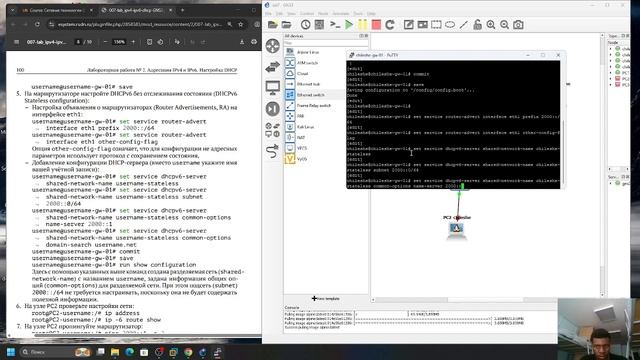Image resolution: width=640 pixels, height=360 pixels.
Task: Stop all nodes with red square button
Action: pyautogui.click(x=376, y=25)
